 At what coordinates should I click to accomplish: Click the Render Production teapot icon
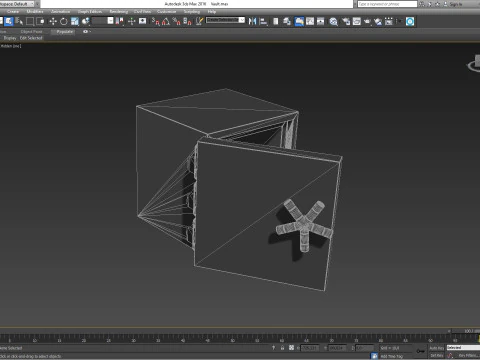click(x=367, y=21)
